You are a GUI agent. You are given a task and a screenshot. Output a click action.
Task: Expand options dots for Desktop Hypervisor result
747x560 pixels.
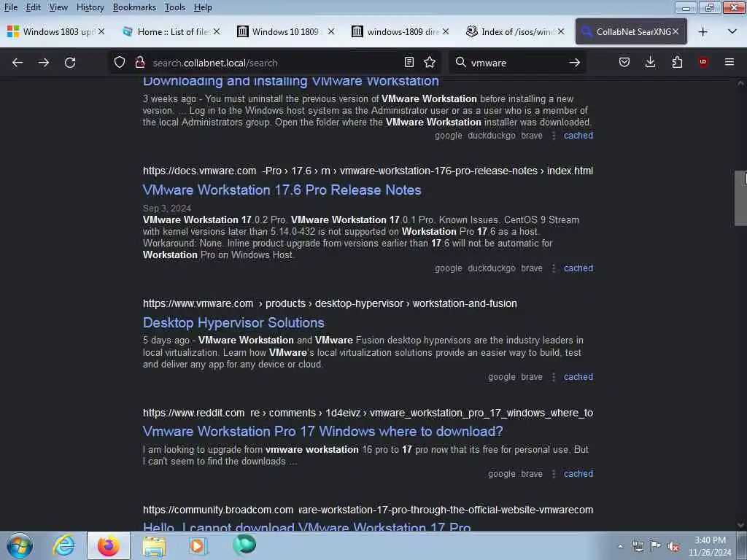coord(554,377)
